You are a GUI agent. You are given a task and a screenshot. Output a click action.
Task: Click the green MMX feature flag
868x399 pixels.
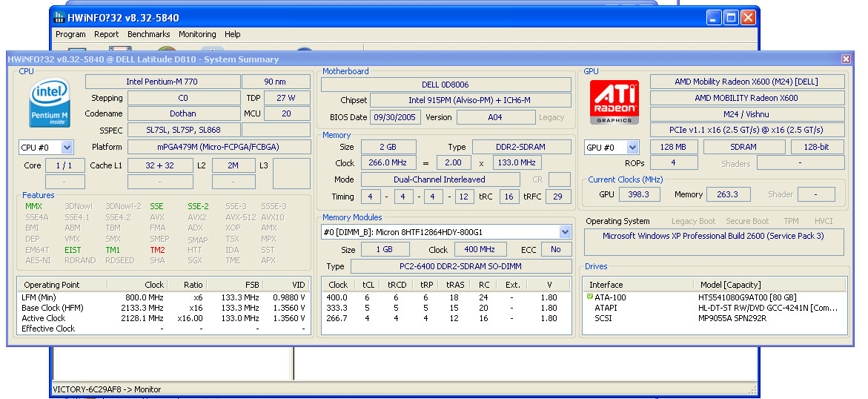coord(34,206)
